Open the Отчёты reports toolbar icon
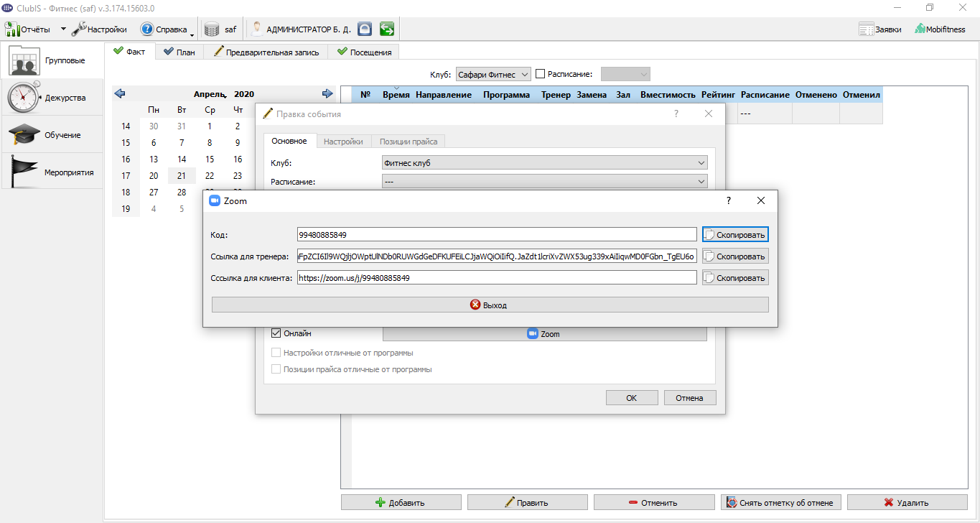The width and height of the screenshot is (980, 523). pos(13,29)
